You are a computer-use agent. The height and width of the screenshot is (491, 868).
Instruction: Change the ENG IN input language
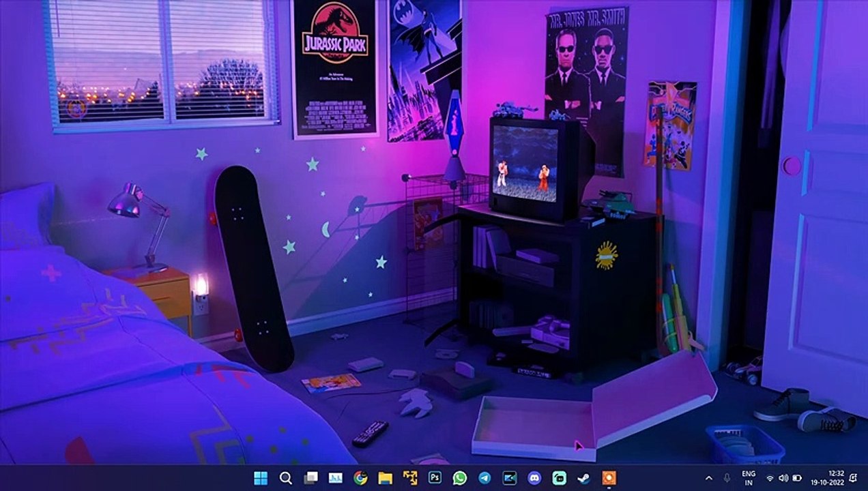tap(749, 478)
